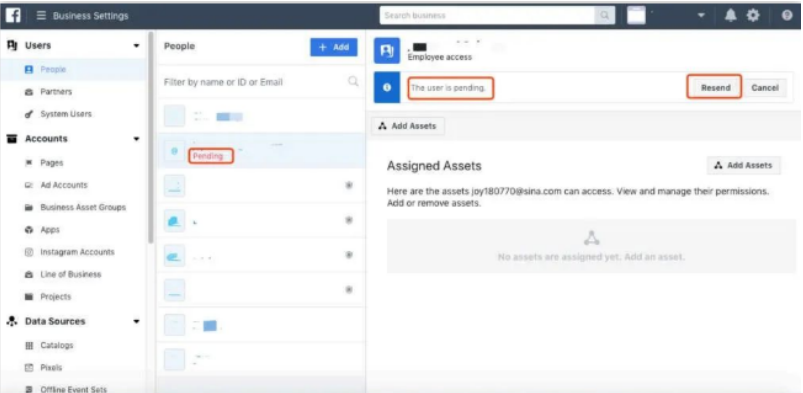Click the filter search magnifier icon in People list
803x393 pixels.
tap(353, 81)
